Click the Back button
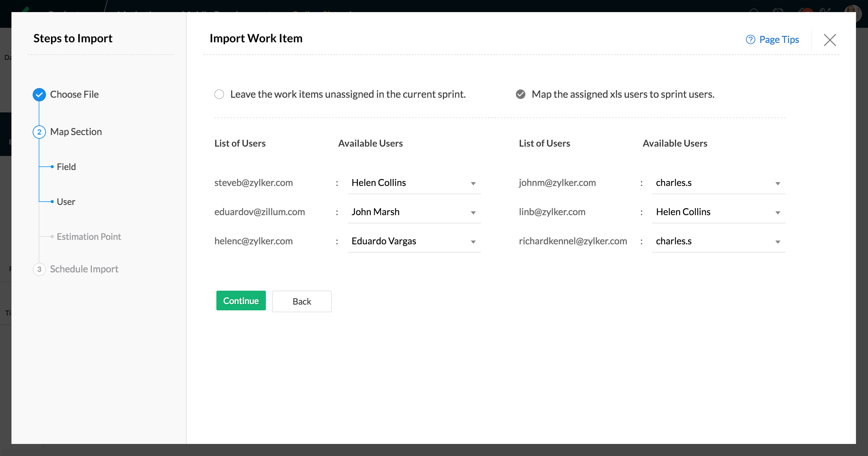 (302, 301)
